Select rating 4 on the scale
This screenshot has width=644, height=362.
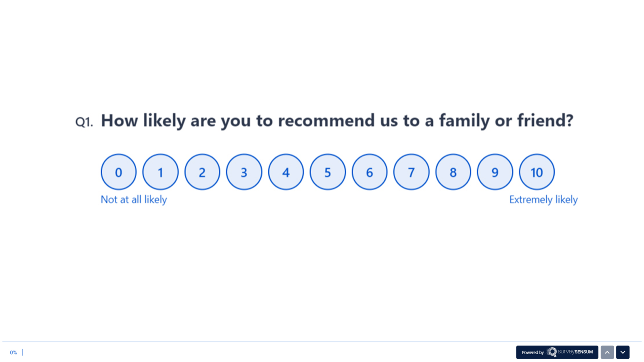pos(286,171)
